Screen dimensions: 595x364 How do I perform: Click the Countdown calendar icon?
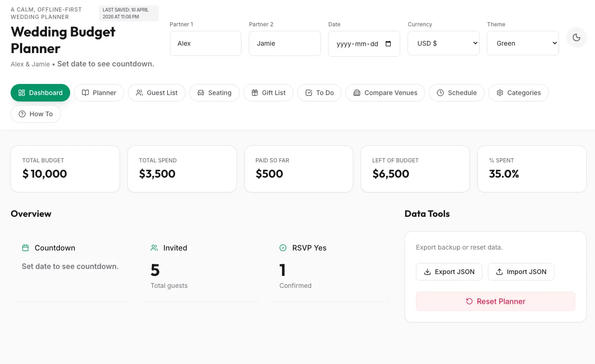pos(25,248)
